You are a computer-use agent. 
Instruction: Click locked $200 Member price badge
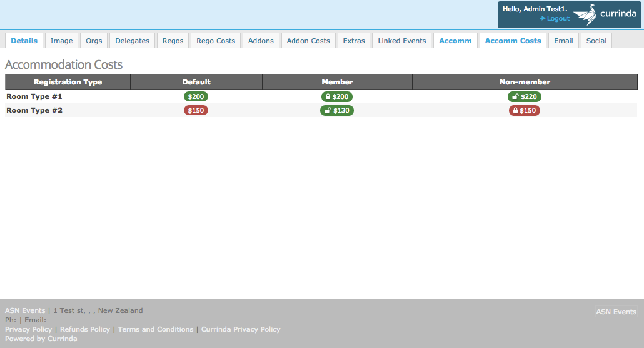pyautogui.click(x=337, y=96)
